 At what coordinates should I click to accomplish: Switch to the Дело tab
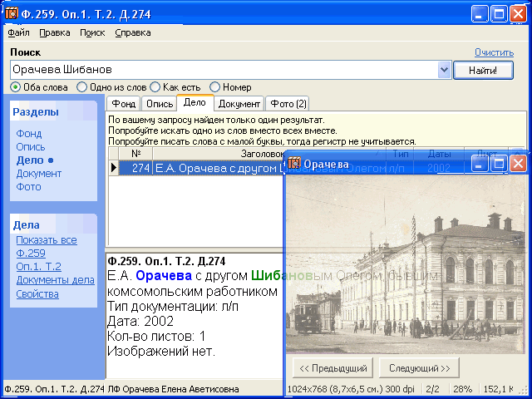coord(195,102)
